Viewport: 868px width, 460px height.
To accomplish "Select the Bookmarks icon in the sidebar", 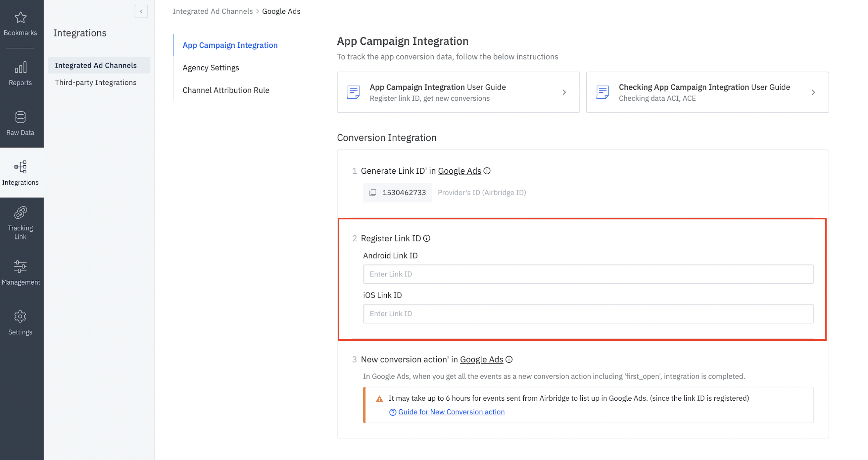I will [x=20, y=18].
